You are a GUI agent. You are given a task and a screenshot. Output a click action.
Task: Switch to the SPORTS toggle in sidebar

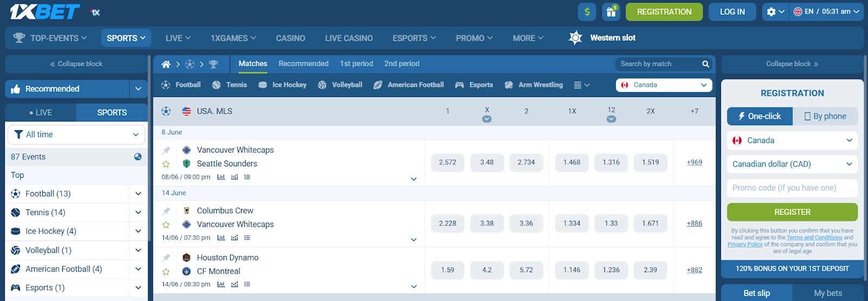click(112, 113)
